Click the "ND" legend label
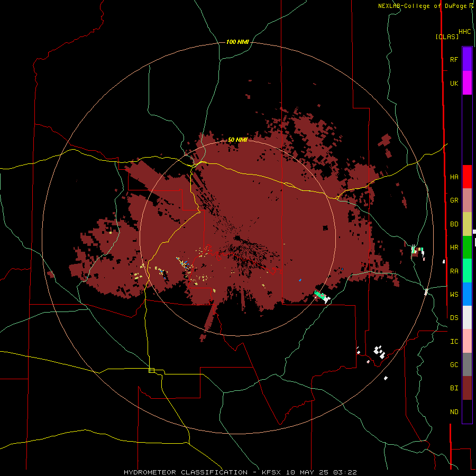The image size is (476, 476). 454,412
